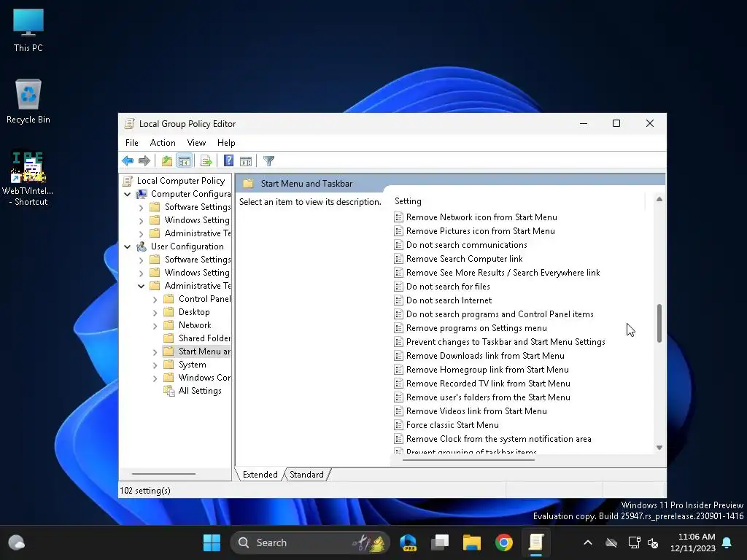Switch to the Standard tab
The height and width of the screenshot is (560, 747).
point(306,474)
